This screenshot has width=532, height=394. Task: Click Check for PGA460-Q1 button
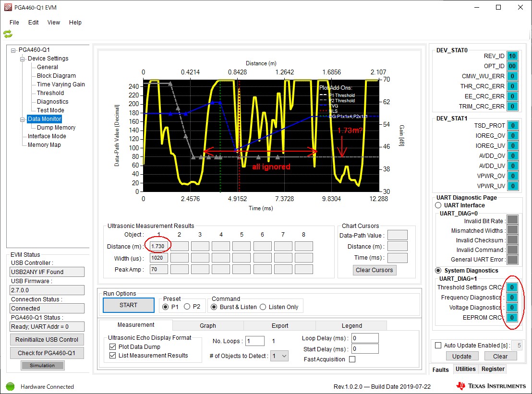(x=47, y=353)
